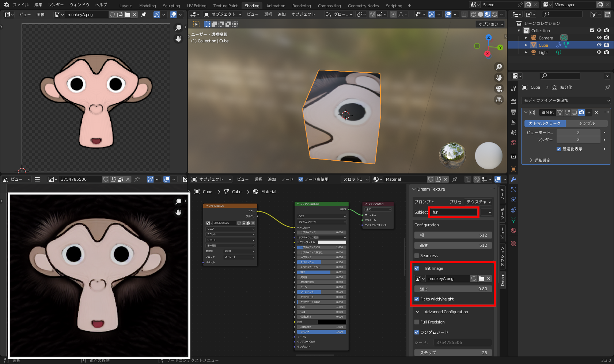614x364 pixels.
Task: Uncheck 最適化表示 in the modifier
Action: coord(559,149)
